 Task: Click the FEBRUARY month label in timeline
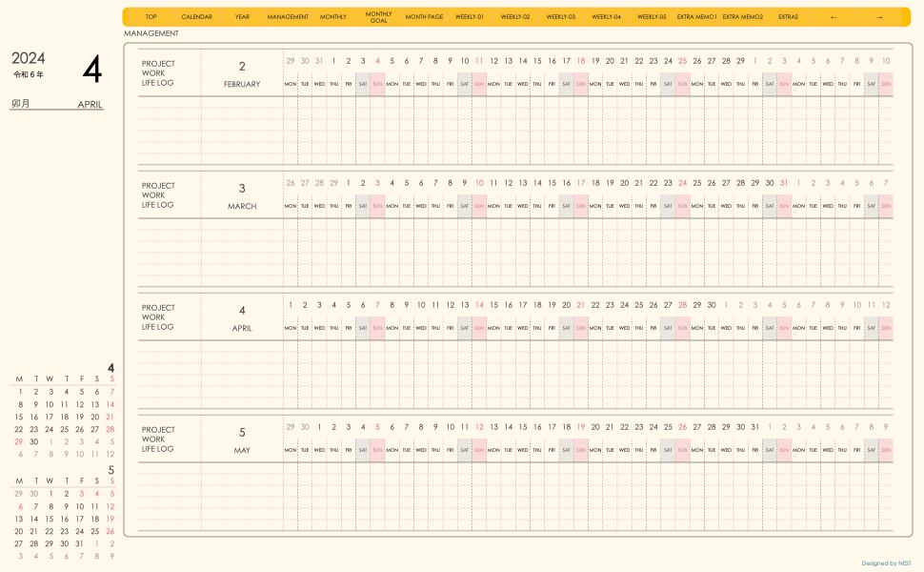tap(242, 85)
